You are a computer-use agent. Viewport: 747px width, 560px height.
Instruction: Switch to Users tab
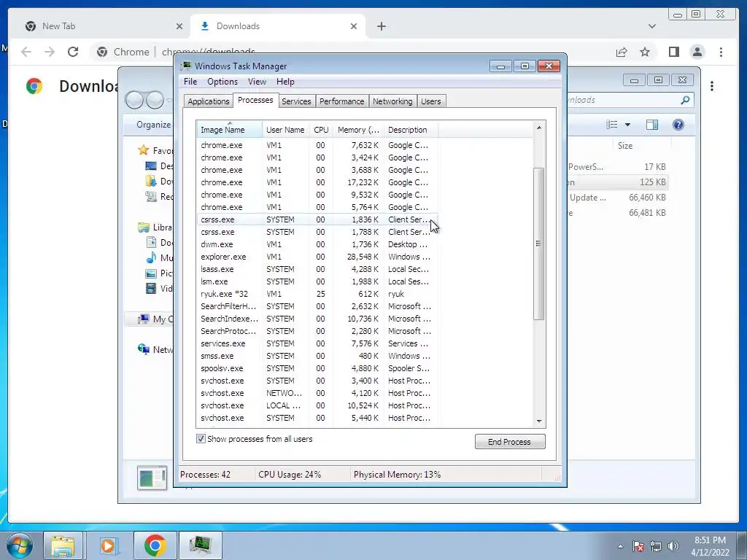click(x=430, y=101)
